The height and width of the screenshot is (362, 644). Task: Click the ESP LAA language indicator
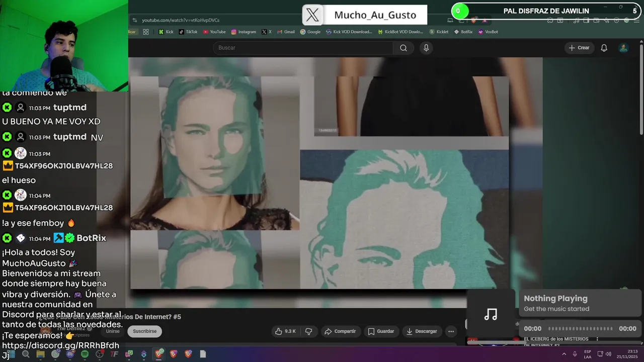click(x=588, y=354)
